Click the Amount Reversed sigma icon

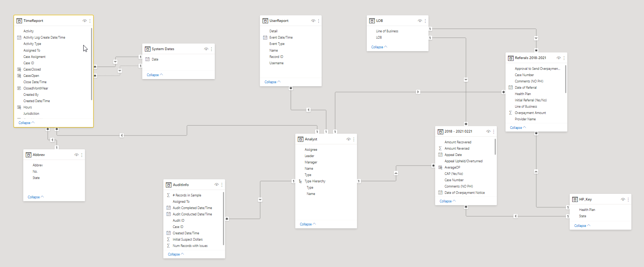click(x=440, y=149)
